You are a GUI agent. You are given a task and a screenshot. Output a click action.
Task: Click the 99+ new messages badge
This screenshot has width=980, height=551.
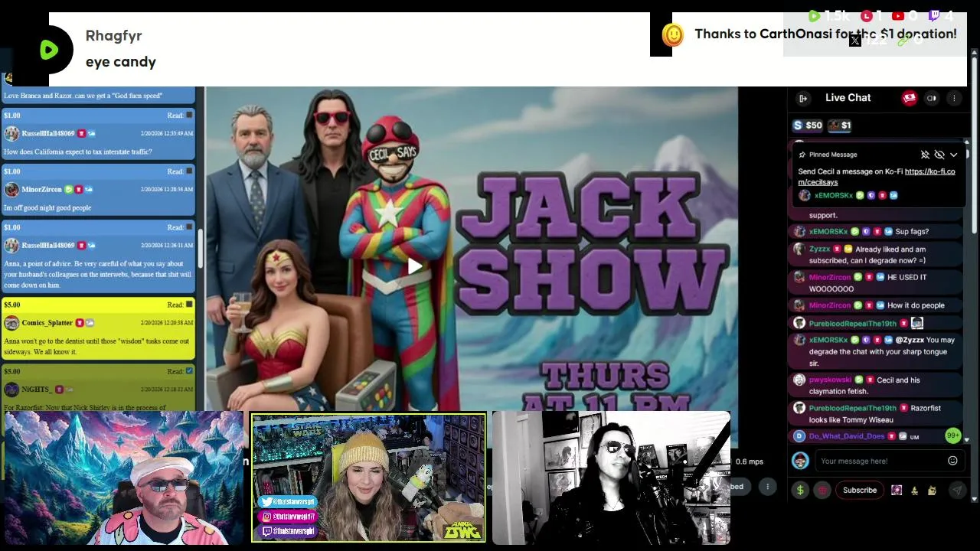click(x=952, y=435)
